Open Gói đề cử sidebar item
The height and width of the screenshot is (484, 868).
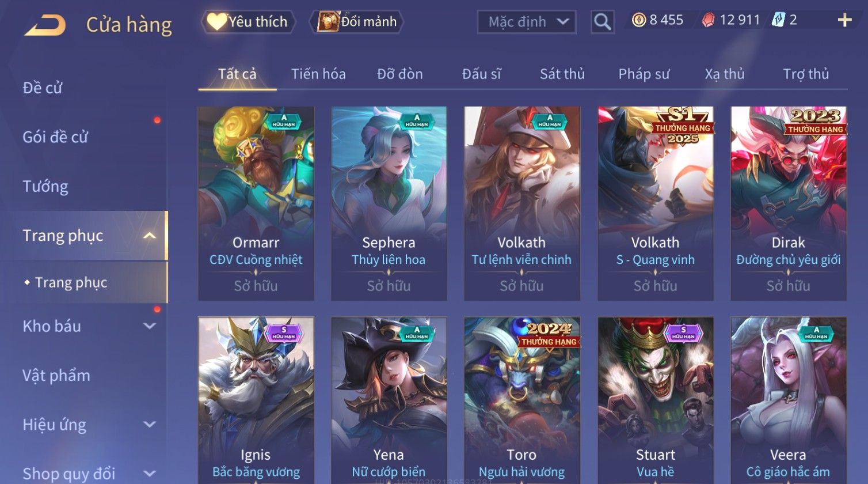point(55,137)
